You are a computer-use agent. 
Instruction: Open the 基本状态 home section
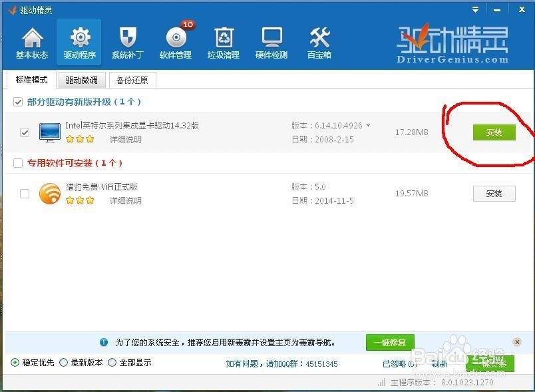click(32, 43)
